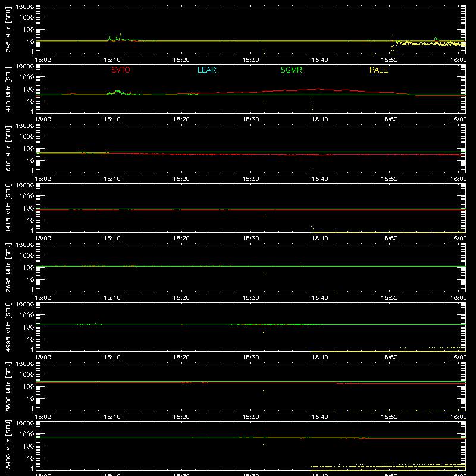Select the 245 MHz [SFU] axis title
Screen dimensions: 476x476
[x=8, y=29]
